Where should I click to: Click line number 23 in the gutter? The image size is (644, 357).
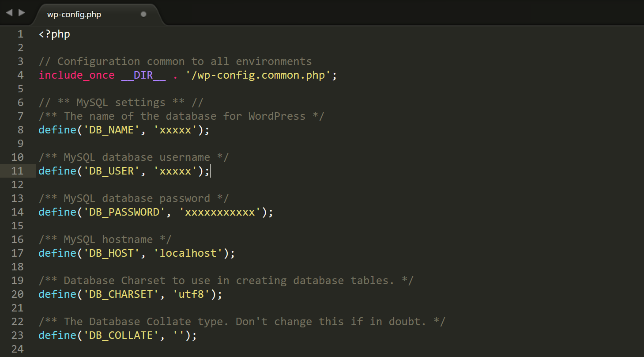17,335
